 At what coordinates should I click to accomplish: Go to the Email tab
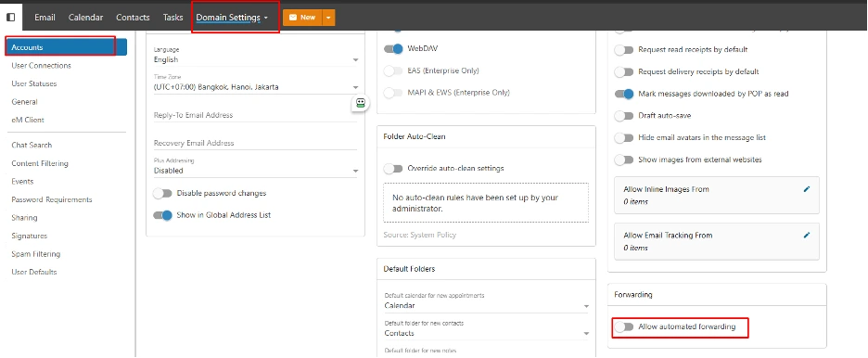coord(45,18)
